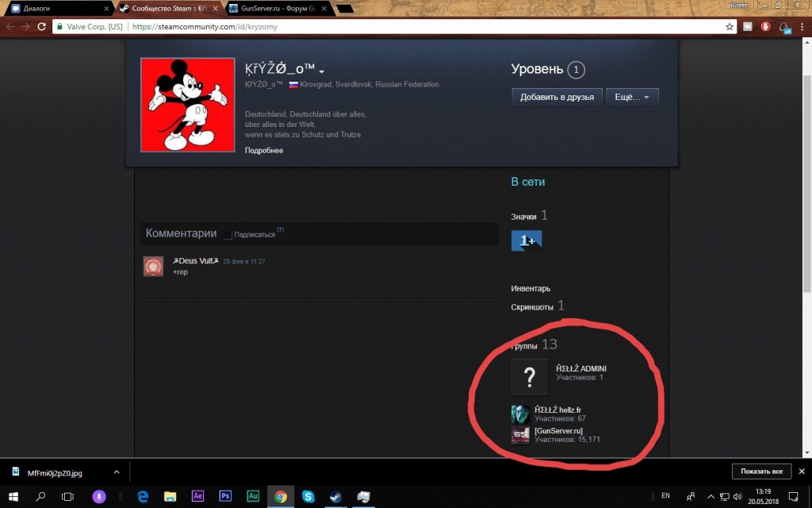Viewport: 812px width, 508px height.
Task: Expand the Ещё… dropdown button
Action: [632, 97]
